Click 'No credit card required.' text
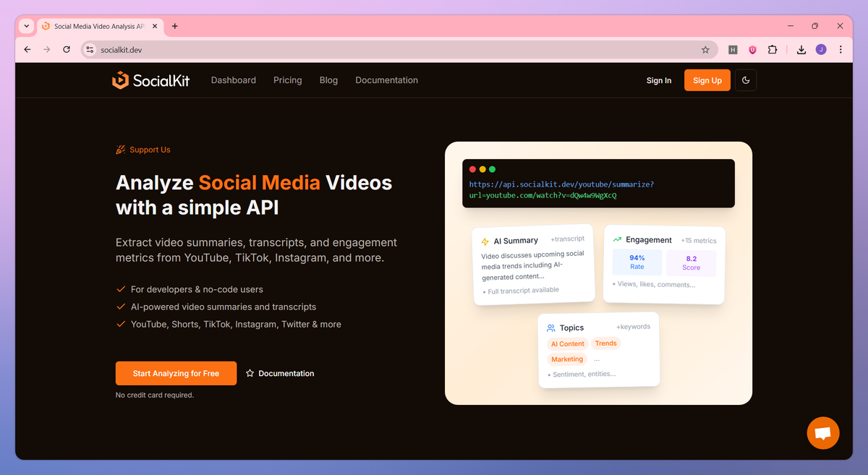Viewport: 868px width, 475px height. (x=155, y=395)
